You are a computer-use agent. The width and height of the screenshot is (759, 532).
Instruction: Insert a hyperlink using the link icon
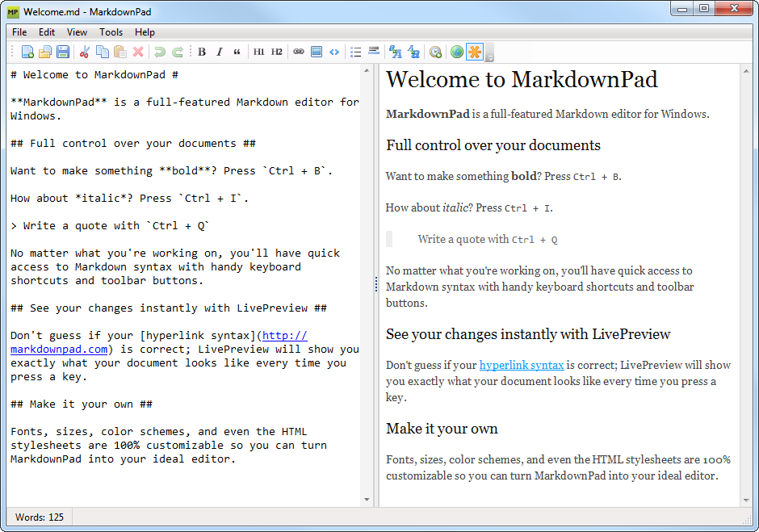(x=298, y=52)
